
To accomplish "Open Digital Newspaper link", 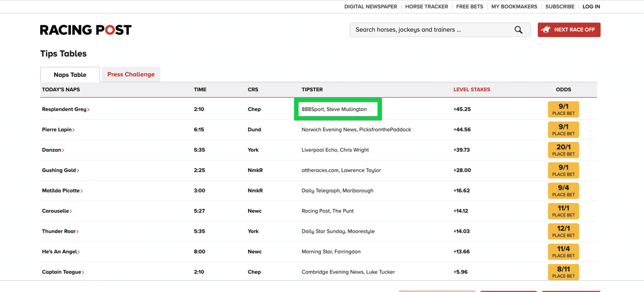I will pos(371,6).
